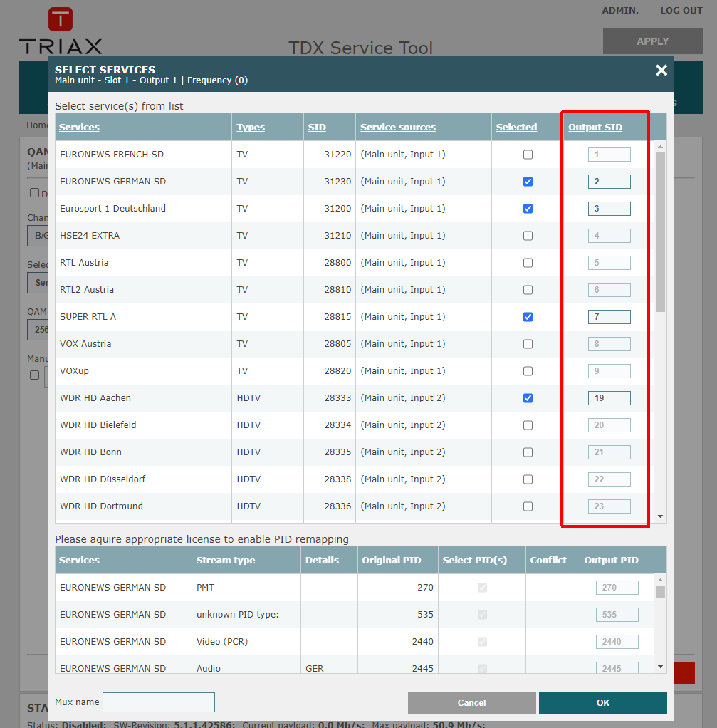Click 'unknown PID type:' cell
This screenshot has height=728, width=717.
[238, 614]
